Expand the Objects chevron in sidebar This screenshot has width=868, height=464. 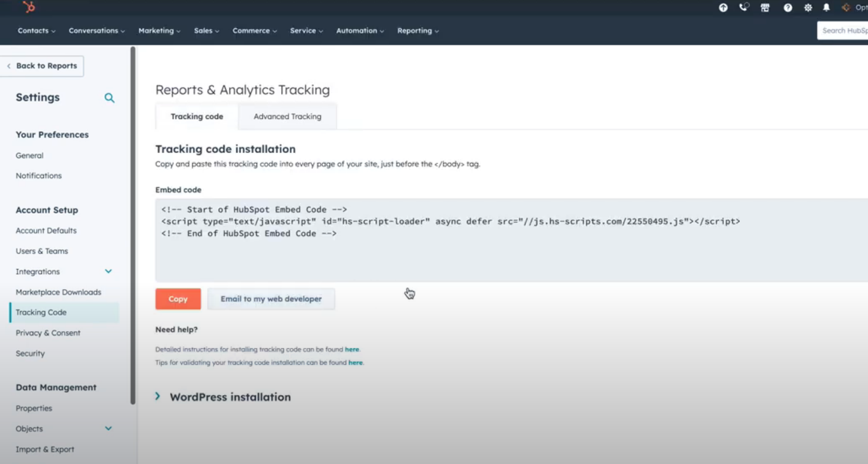(108, 428)
